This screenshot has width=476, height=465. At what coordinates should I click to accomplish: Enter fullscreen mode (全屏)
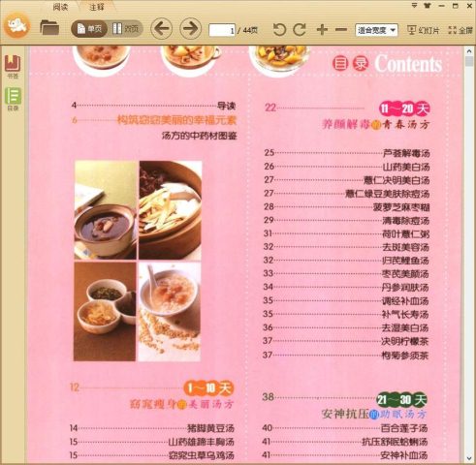coord(460,30)
